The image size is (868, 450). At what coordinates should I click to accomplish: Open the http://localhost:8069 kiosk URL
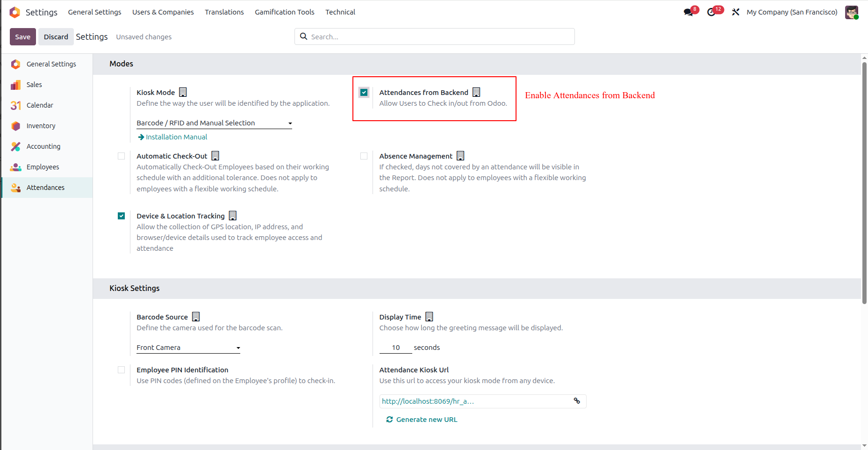pyautogui.click(x=428, y=401)
